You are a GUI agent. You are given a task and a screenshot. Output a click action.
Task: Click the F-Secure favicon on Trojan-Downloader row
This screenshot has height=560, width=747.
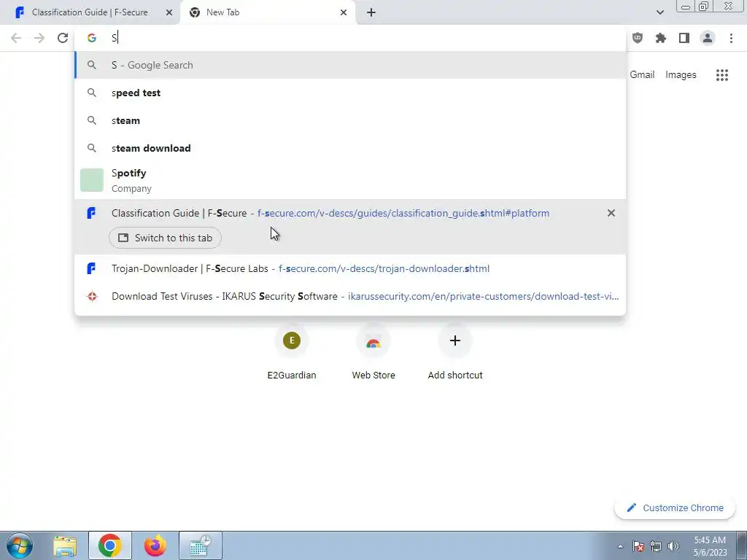pyautogui.click(x=91, y=268)
